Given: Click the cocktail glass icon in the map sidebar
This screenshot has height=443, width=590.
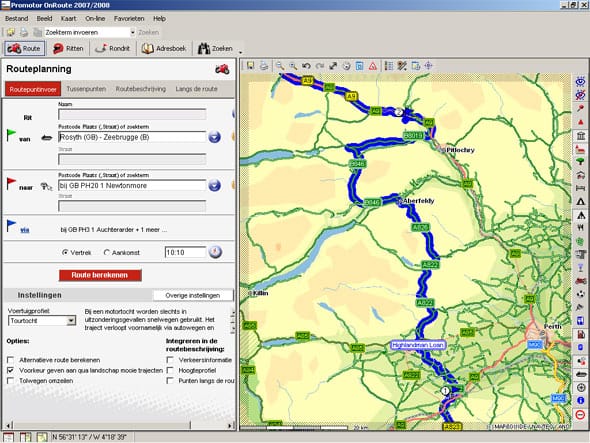Looking at the screenshot, I should click(x=580, y=268).
